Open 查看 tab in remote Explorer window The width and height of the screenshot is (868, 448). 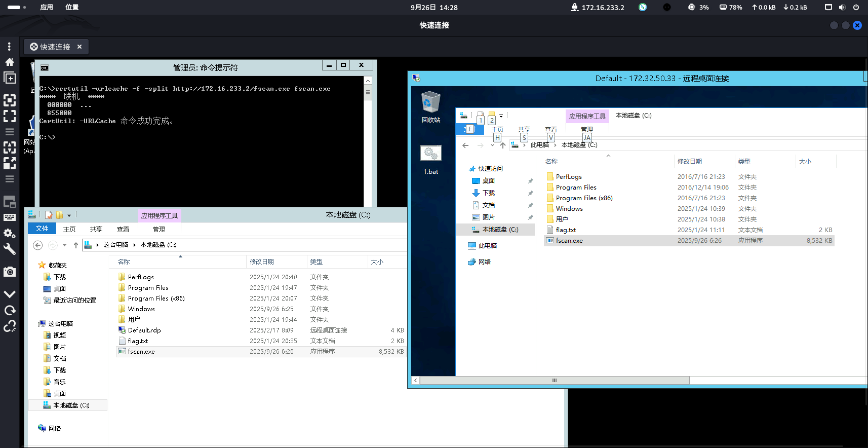[x=551, y=130]
